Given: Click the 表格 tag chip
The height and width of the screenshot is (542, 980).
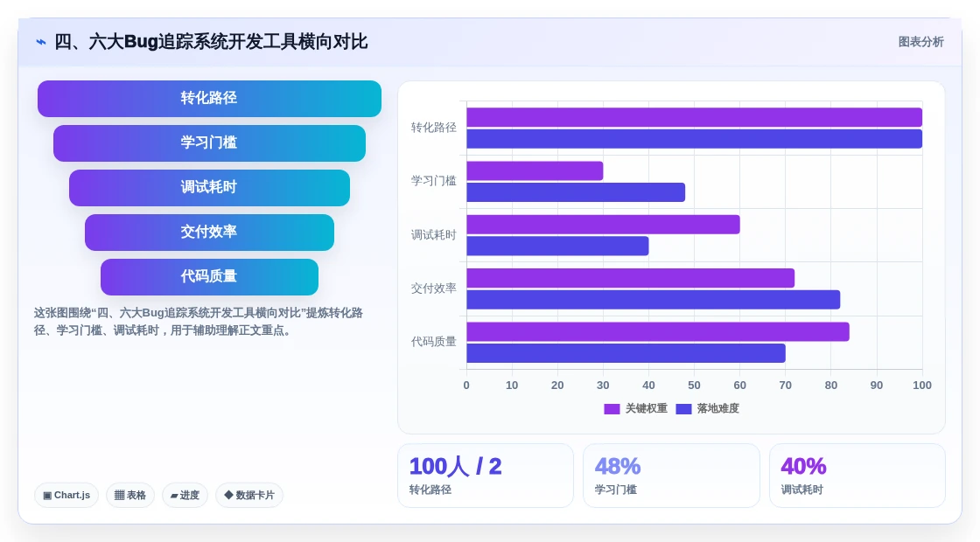Looking at the screenshot, I should pos(130,495).
